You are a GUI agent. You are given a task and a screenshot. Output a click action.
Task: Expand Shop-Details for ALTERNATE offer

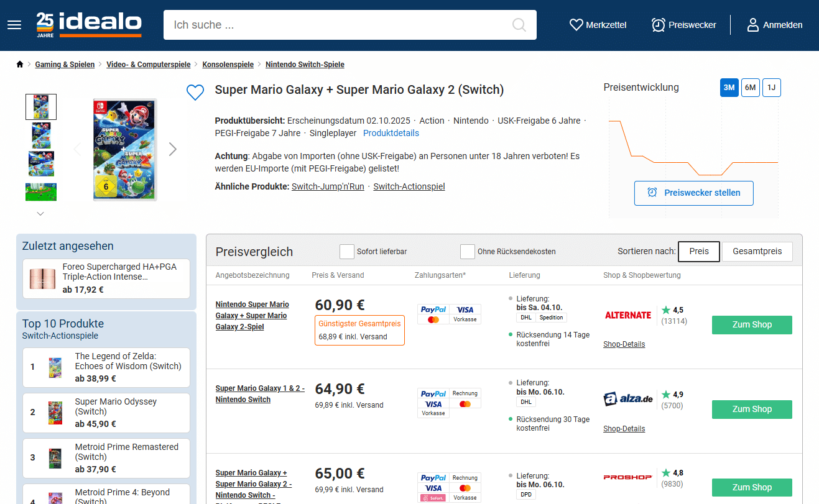624,344
